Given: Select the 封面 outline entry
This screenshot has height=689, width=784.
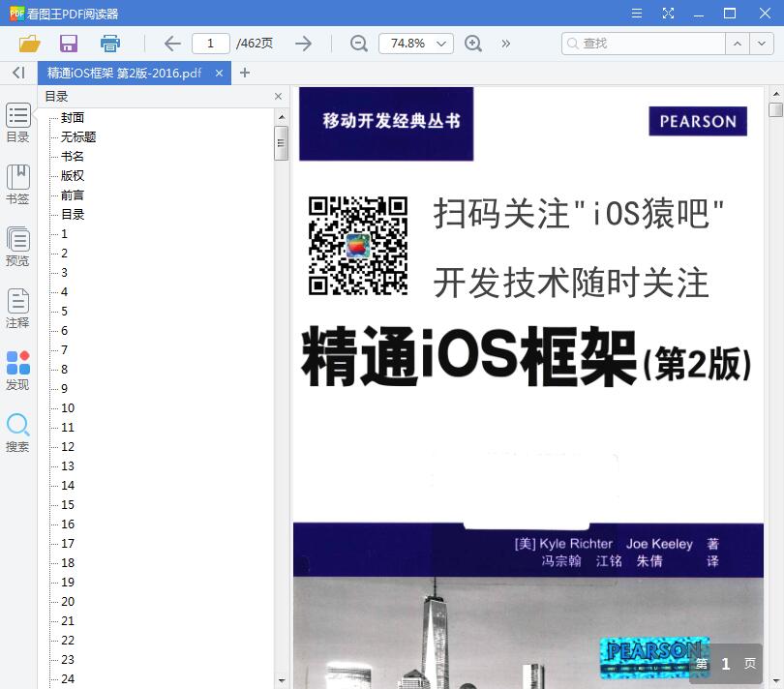Looking at the screenshot, I should pos(73,117).
